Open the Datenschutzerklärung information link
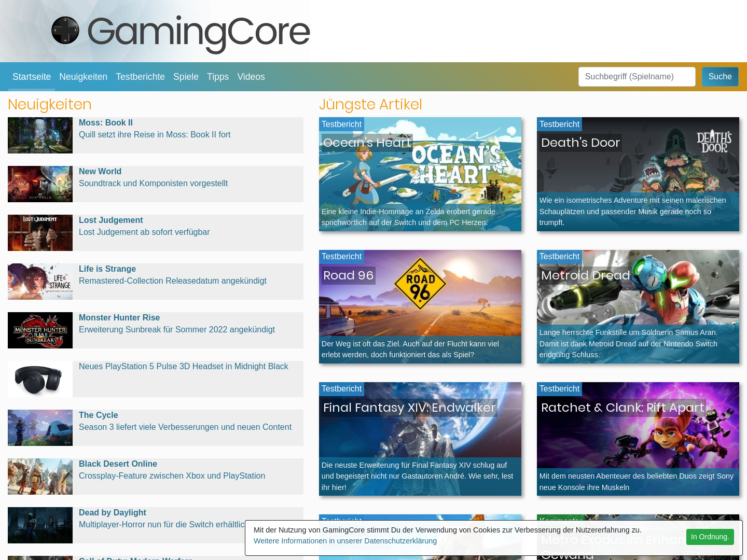The image size is (747, 560). pyautogui.click(x=345, y=541)
